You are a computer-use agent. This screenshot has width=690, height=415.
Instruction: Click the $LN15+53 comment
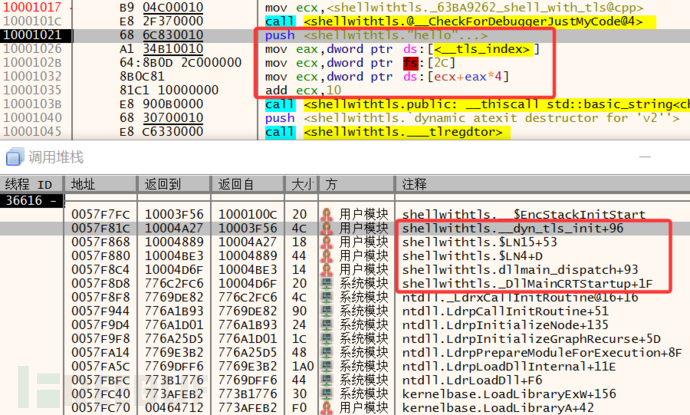[480, 242]
